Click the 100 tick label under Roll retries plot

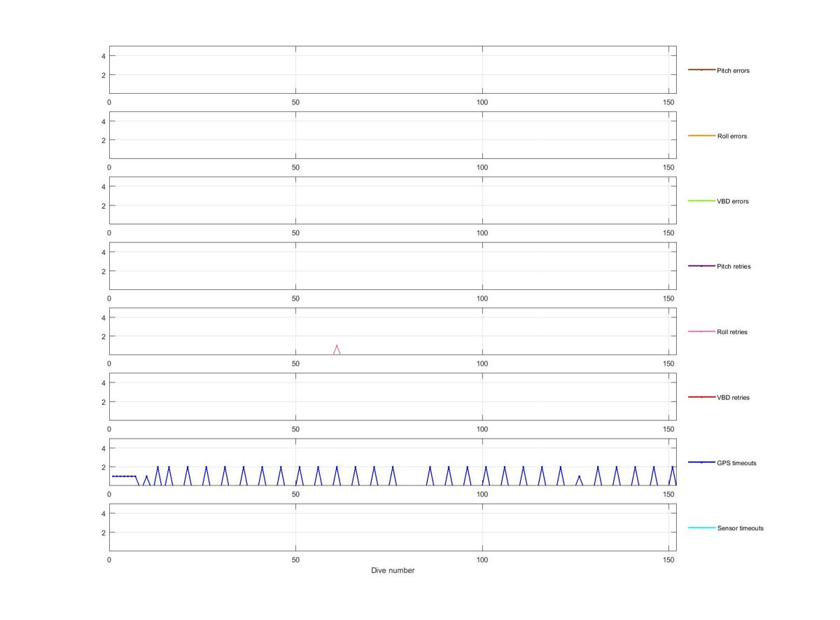pyautogui.click(x=482, y=364)
